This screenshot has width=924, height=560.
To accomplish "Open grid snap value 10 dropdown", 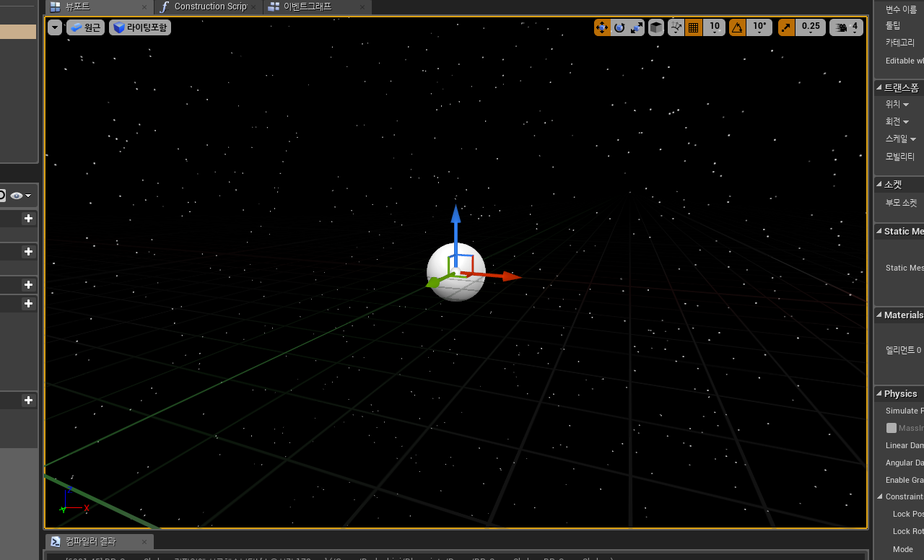I will point(715,27).
